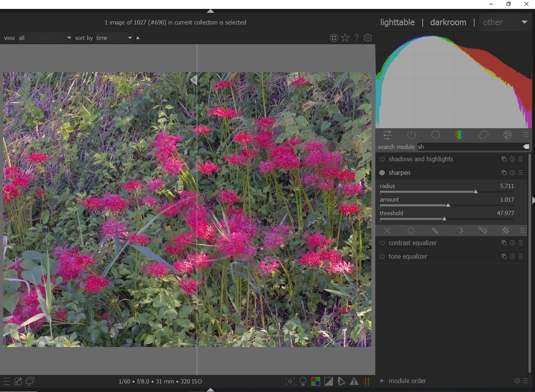The width and height of the screenshot is (535, 392).
Task: Turn on the shadows and highlights module
Action: click(x=382, y=159)
